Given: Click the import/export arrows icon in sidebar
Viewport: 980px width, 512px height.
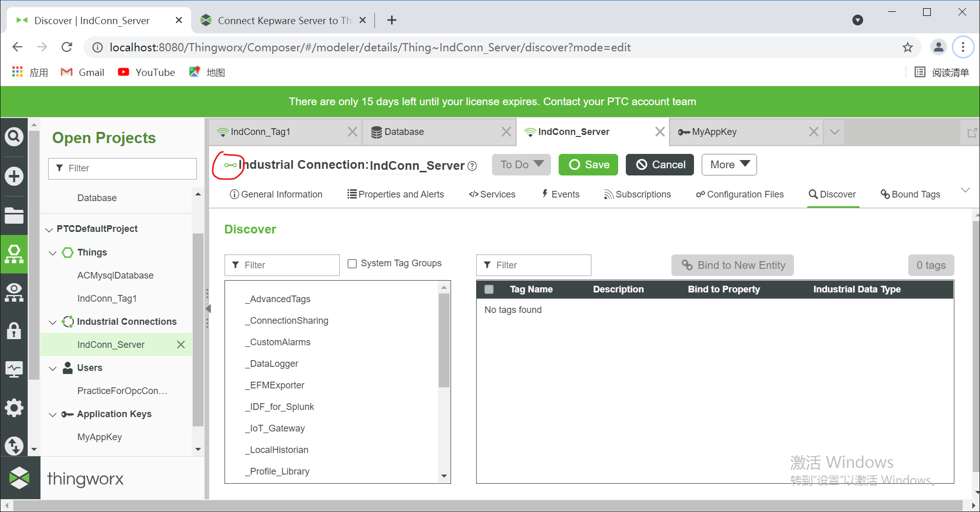Looking at the screenshot, I should point(14,446).
